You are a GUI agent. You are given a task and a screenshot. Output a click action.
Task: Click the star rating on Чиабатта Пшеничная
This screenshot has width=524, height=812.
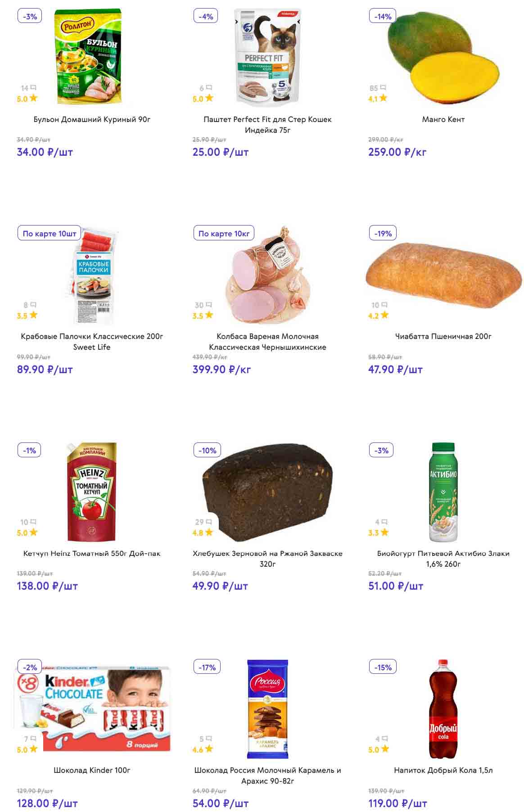(x=384, y=315)
